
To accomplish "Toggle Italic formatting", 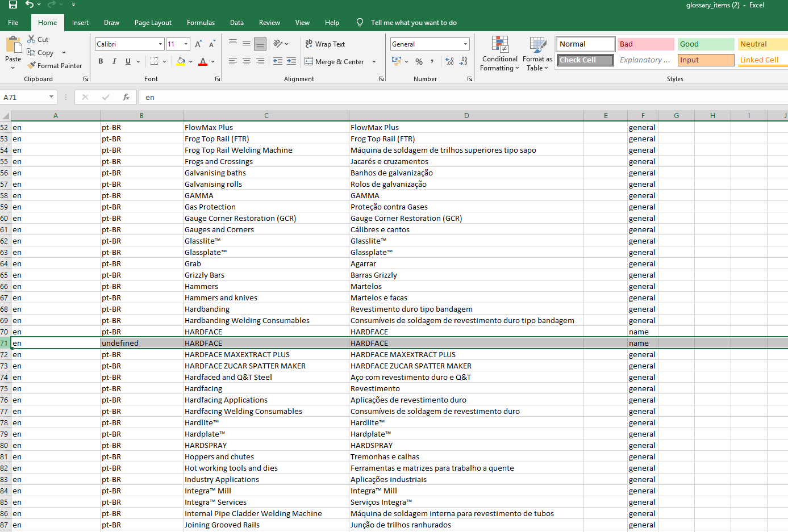I will pos(114,61).
